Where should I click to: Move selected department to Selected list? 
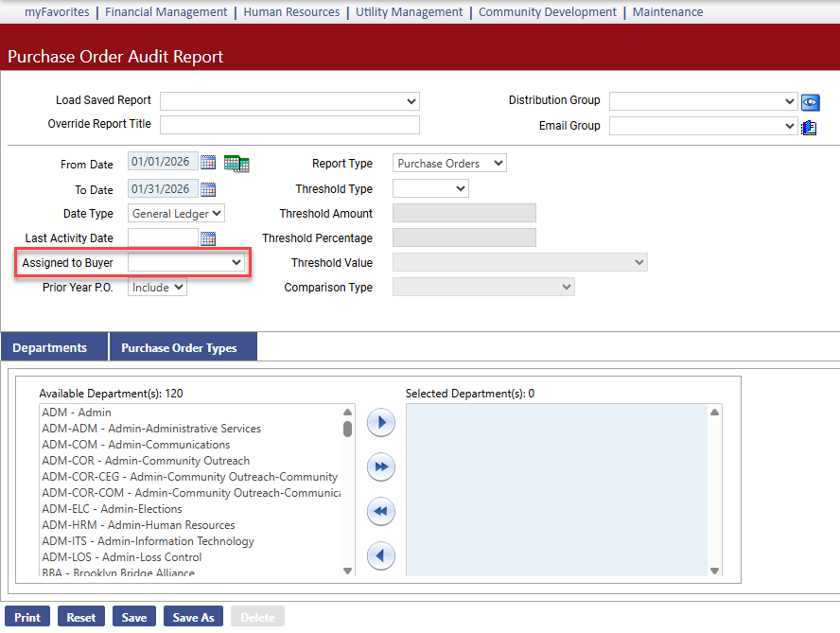coord(380,423)
